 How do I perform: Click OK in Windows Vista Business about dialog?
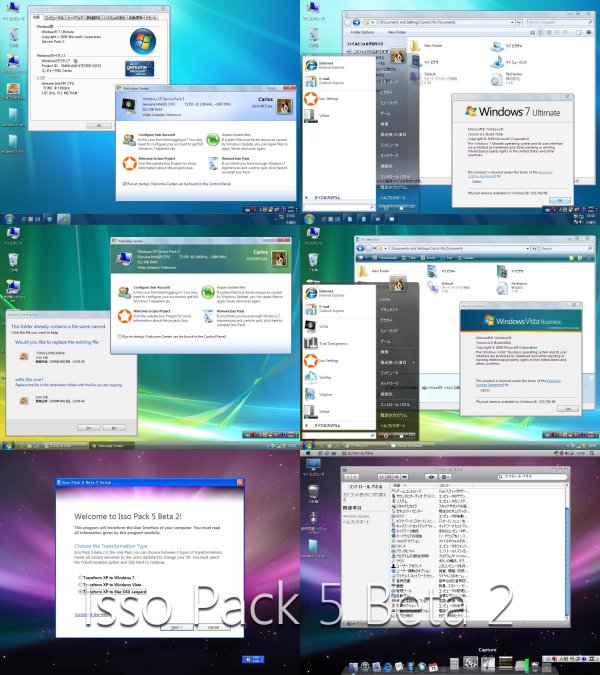[568, 409]
